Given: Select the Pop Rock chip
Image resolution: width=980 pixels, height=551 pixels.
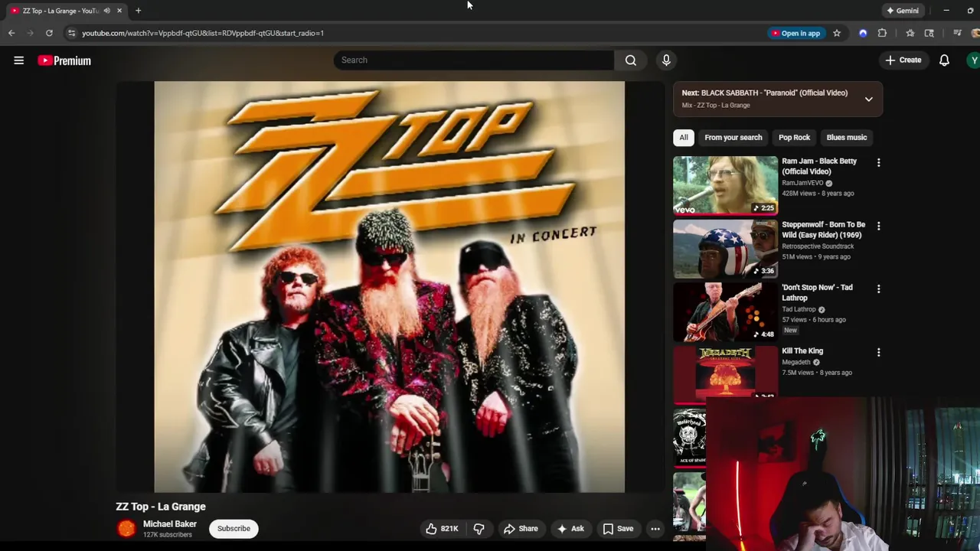Looking at the screenshot, I should 794,137.
